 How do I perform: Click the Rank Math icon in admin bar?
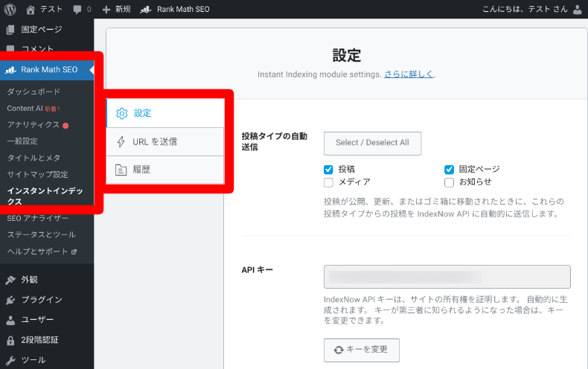146,10
